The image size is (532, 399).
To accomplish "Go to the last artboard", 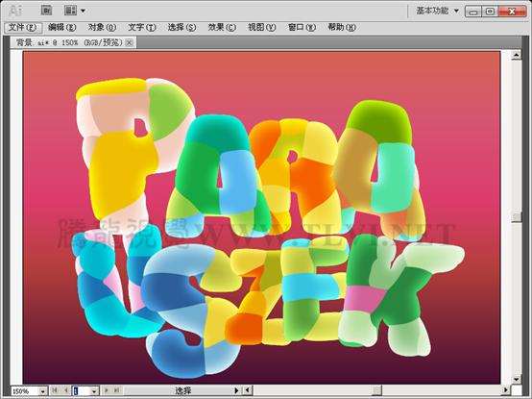I will pyautogui.click(x=117, y=390).
